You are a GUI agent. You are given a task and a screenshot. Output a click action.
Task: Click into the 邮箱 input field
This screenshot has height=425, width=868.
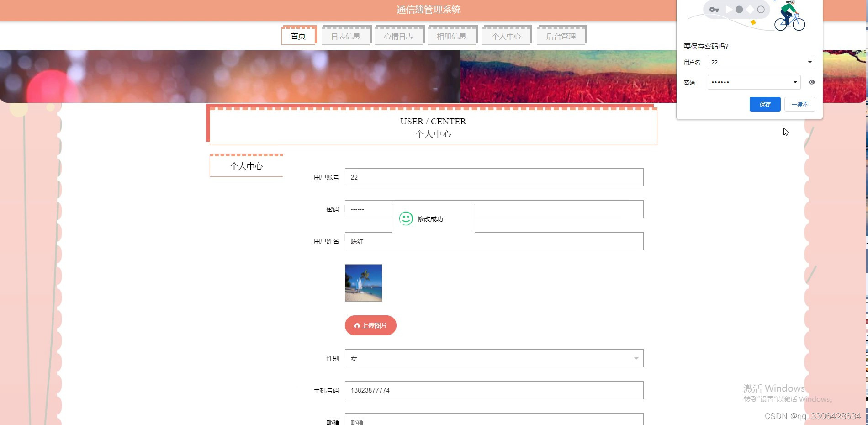[494, 420]
